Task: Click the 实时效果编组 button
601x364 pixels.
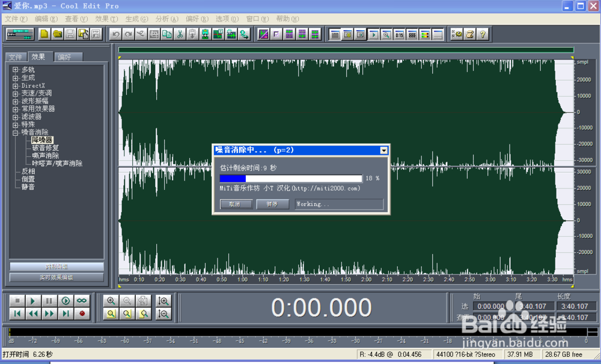Action: (56, 278)
